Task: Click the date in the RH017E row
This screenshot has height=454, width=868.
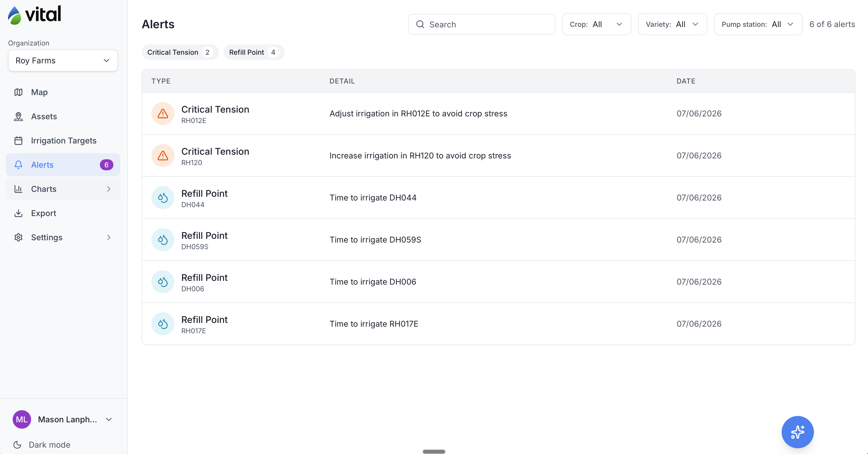Action: pos(699,324)
